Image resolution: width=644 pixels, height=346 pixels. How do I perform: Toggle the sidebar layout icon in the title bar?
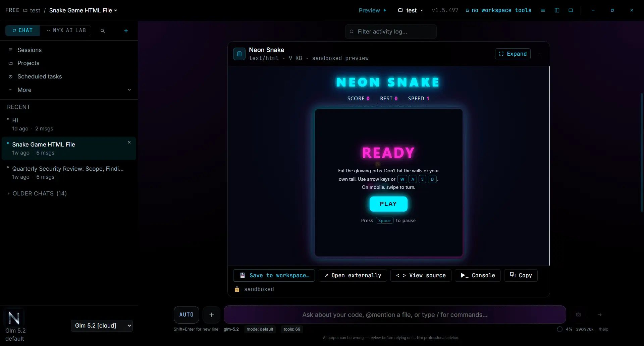click(x=557, y=10)
